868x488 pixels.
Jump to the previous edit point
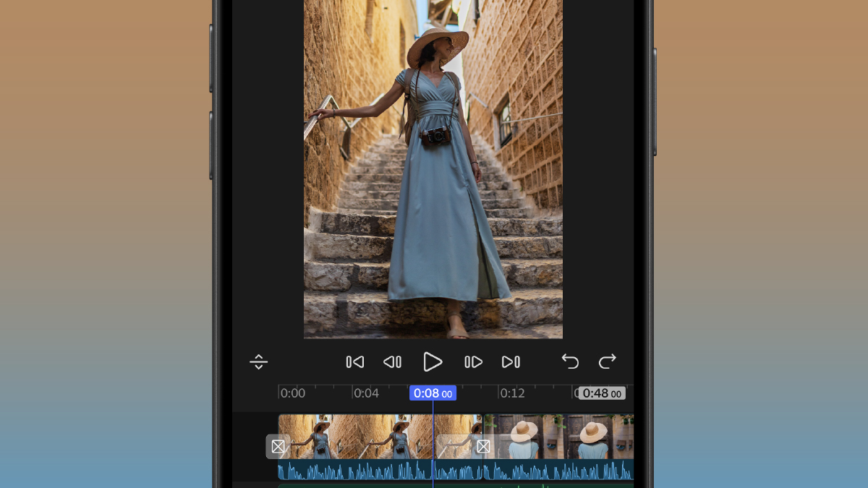click(x=354, y=362)
